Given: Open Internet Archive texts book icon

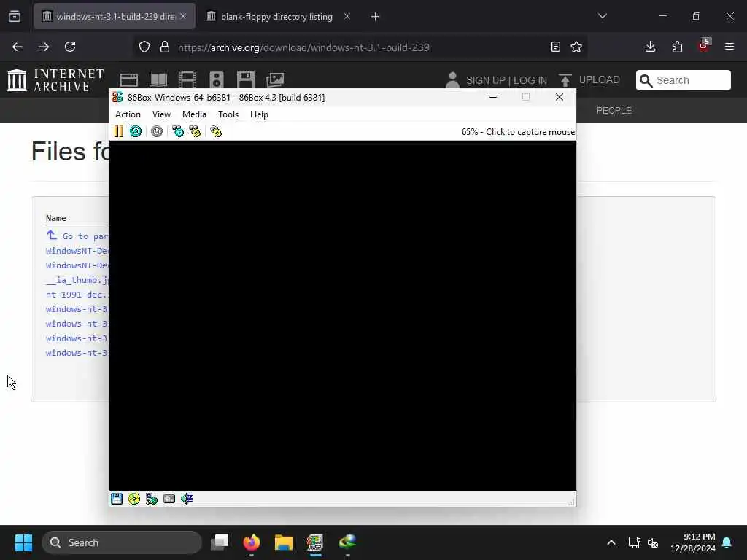Looking at the screenshot, I should (158, 80).
